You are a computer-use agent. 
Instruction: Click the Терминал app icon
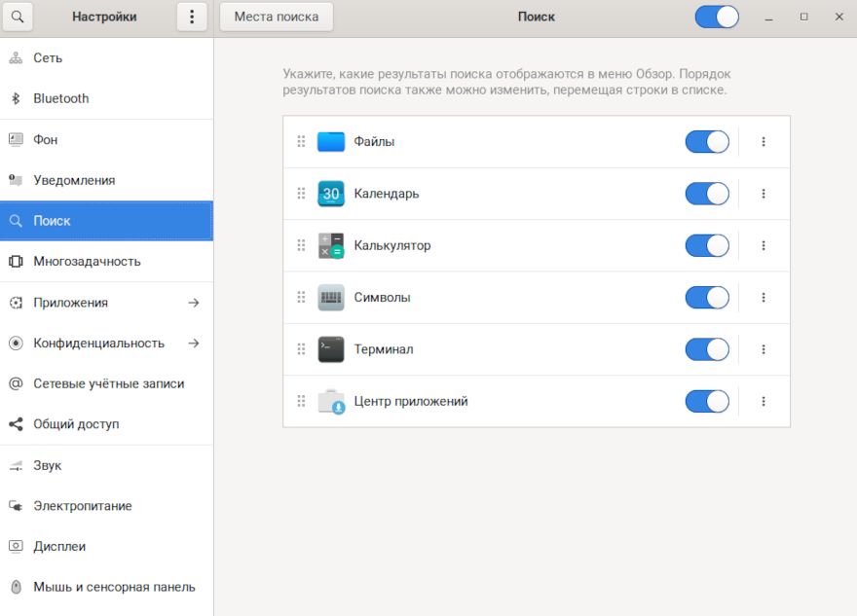coord(331,349)
